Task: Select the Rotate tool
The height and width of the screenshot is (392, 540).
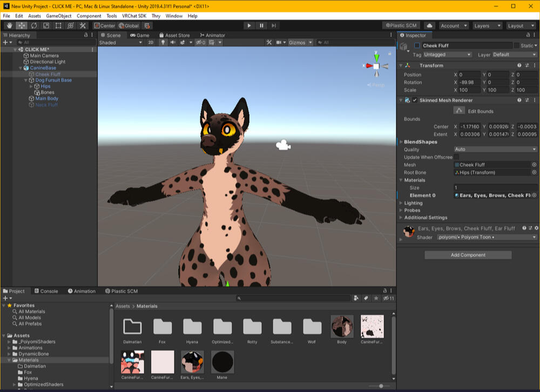Action: tap(34, 25)
